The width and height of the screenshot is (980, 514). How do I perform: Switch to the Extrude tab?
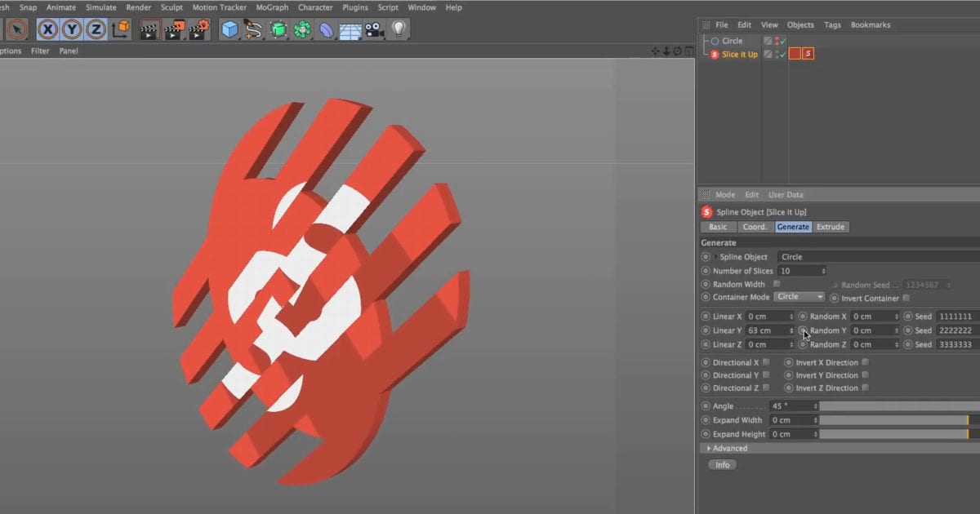830,227
